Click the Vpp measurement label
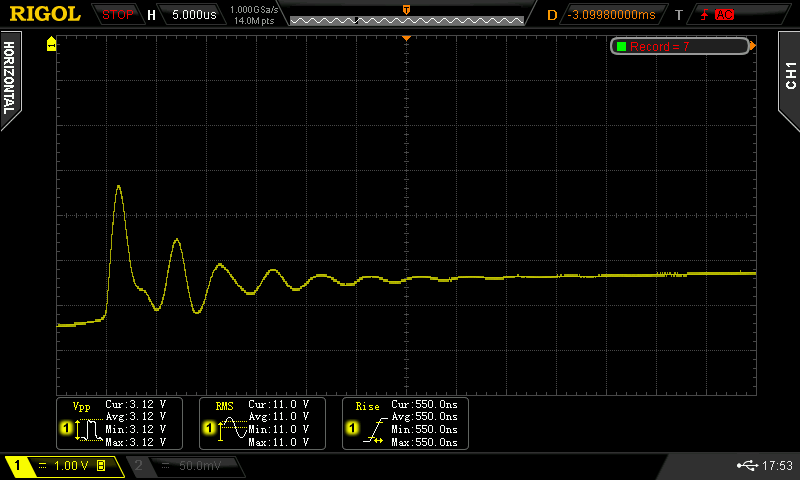800x480 pixels. 82,407
